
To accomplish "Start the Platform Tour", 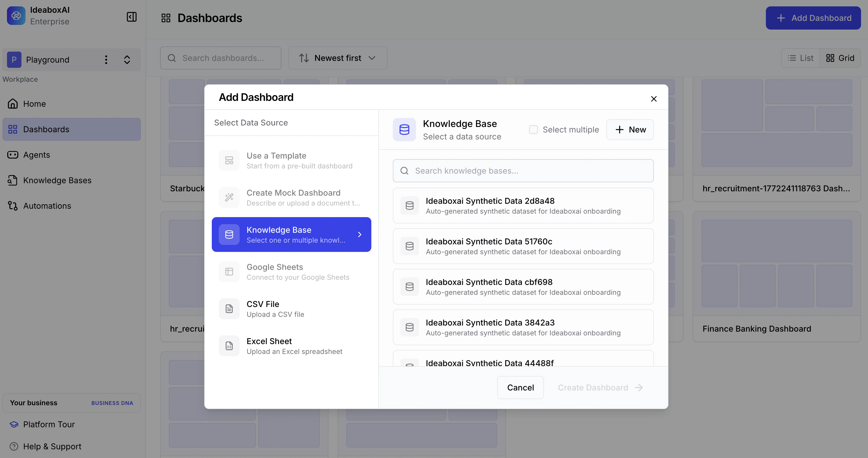I will tap(71, 424).
